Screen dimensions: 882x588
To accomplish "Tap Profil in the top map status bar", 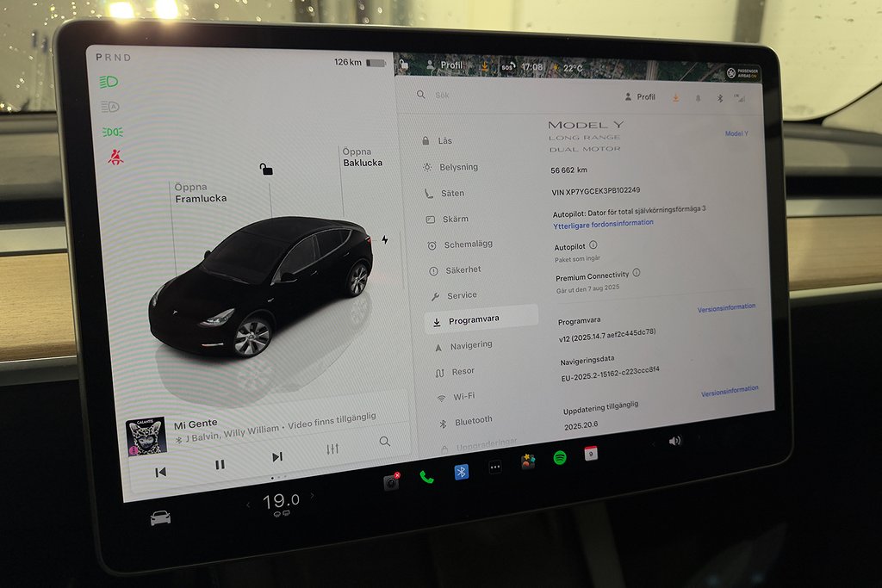I will (444, 65).
